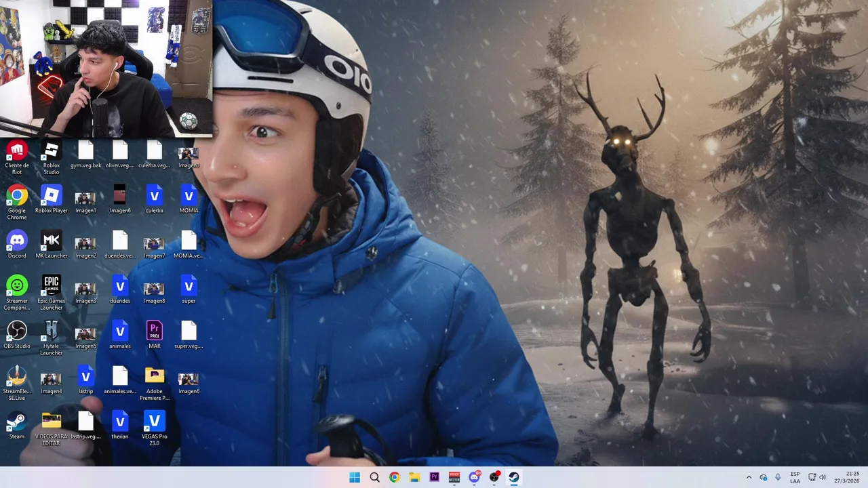868x488 pixels.
Task: Open taskbar Search
Action: pyautogui.click(x=374, y=477)
